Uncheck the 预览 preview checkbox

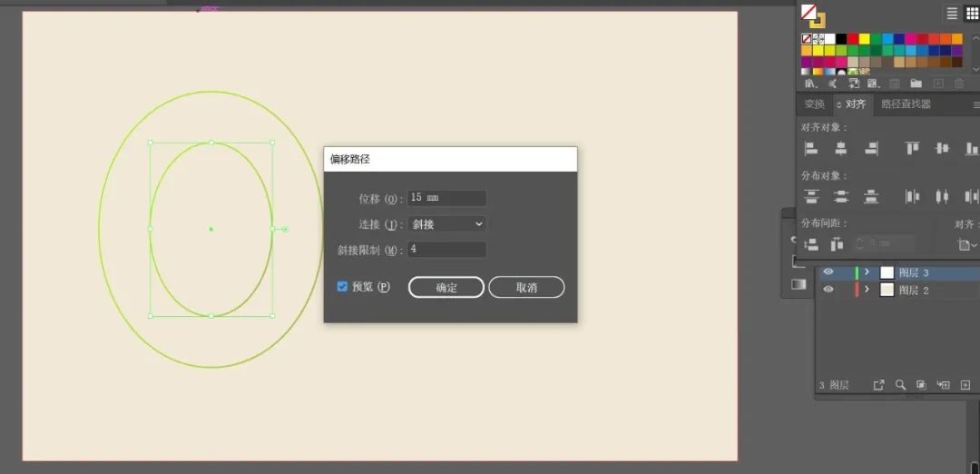pos(342,286)
